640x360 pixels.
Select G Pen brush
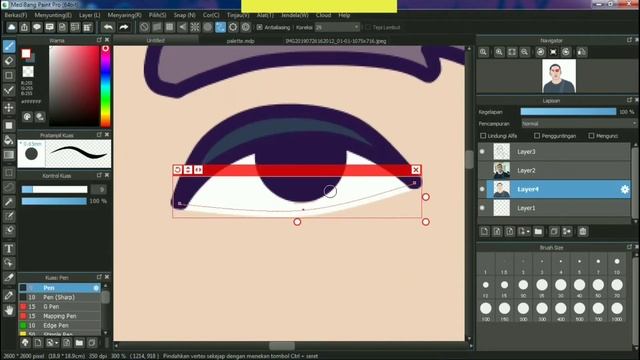(59, 307)
